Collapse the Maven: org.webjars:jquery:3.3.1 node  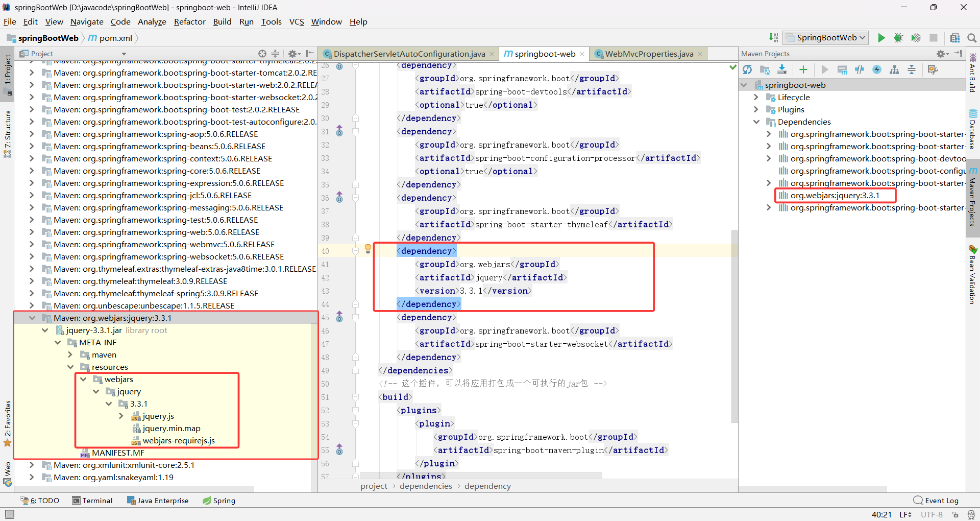32,318
